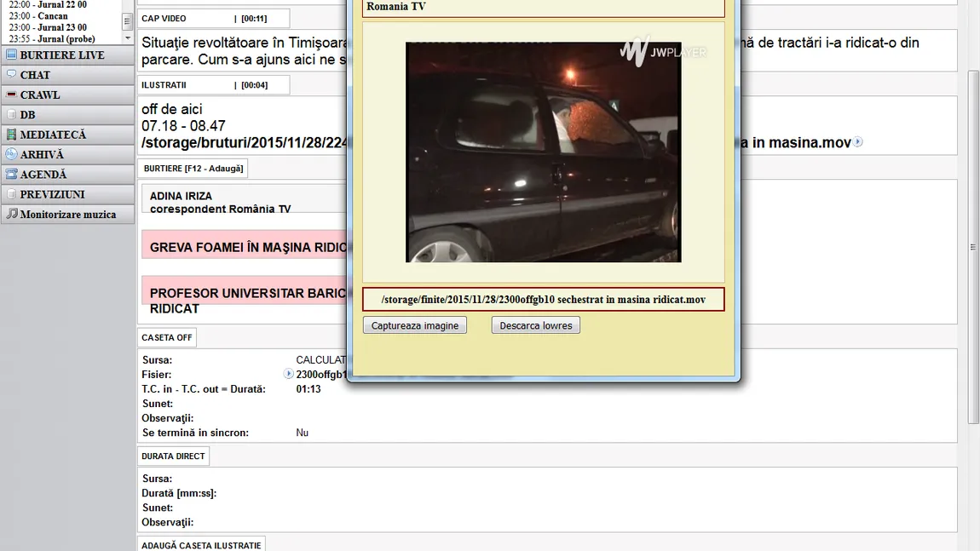Open the PREVIZIUNI section

67,194
